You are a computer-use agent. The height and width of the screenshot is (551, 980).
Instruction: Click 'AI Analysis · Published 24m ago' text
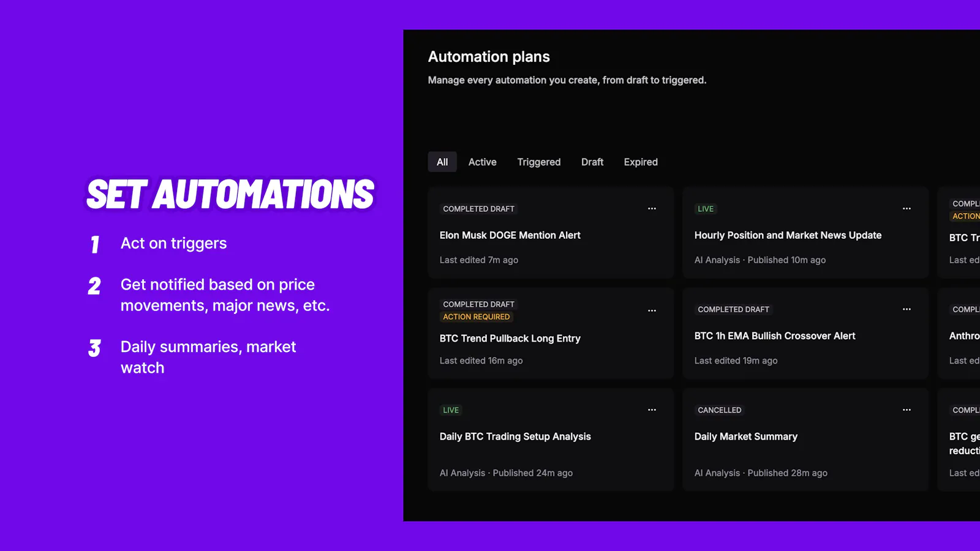[x=507, y=473]
